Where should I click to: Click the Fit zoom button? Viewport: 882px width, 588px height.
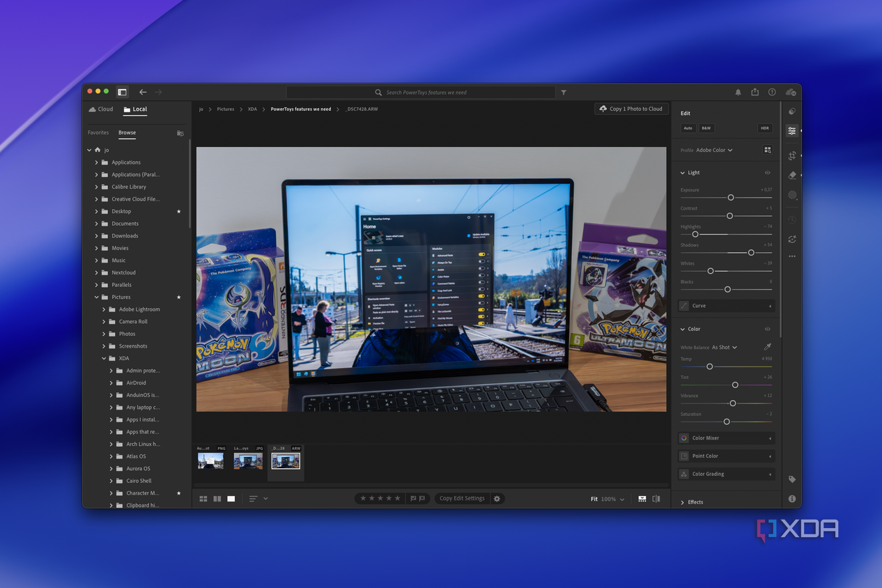coord(594,499)
